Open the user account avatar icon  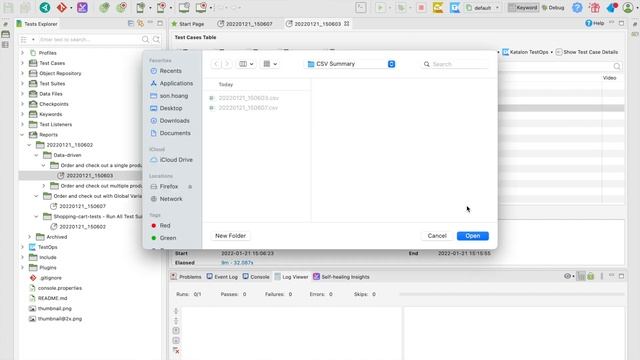pyautogui.click(x=628, y=7)
